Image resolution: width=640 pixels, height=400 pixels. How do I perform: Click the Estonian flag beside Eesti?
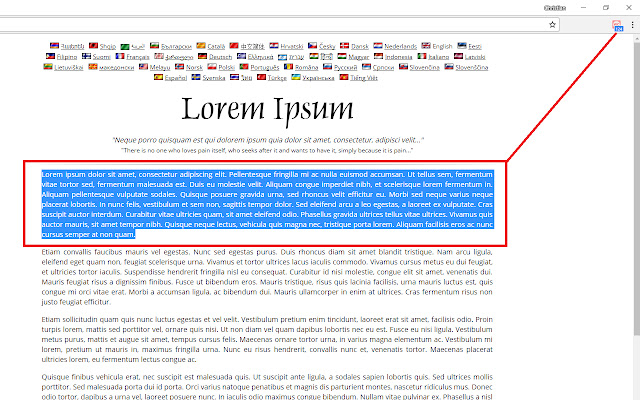[462, 45]
